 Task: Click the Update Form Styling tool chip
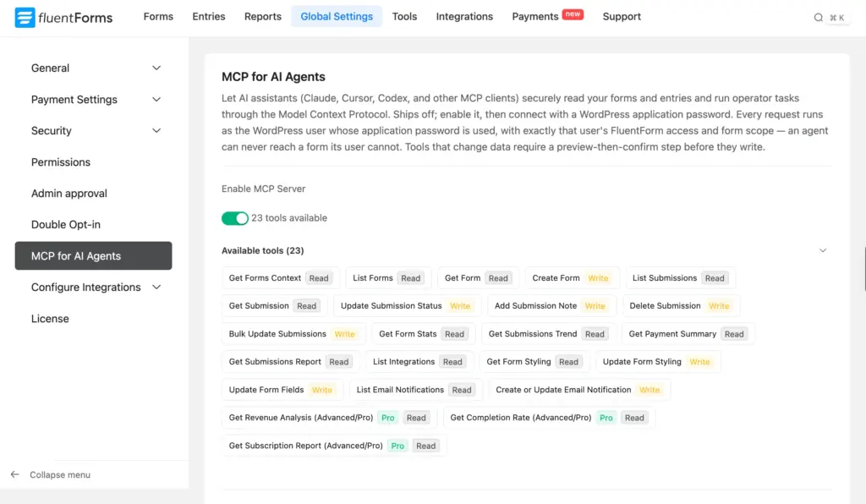(x=658, y=362)
